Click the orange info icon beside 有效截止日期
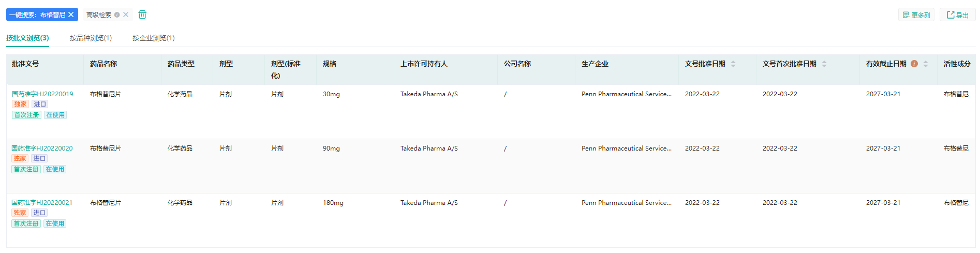Screen dimensions: 980x253 click(x=914, y=64)
